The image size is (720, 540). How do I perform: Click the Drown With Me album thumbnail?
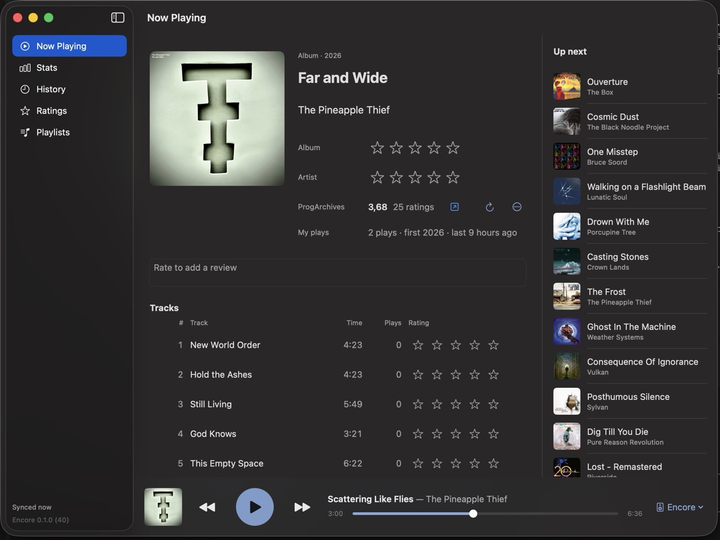click(567, 226)
